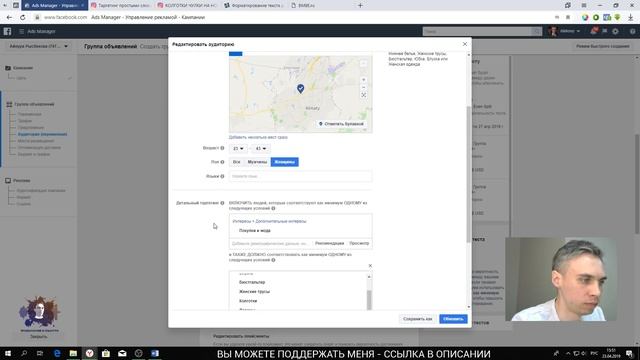Click 'Покупки и мода' interest entry
Screen dimensions: 640x360
point(255,231)
